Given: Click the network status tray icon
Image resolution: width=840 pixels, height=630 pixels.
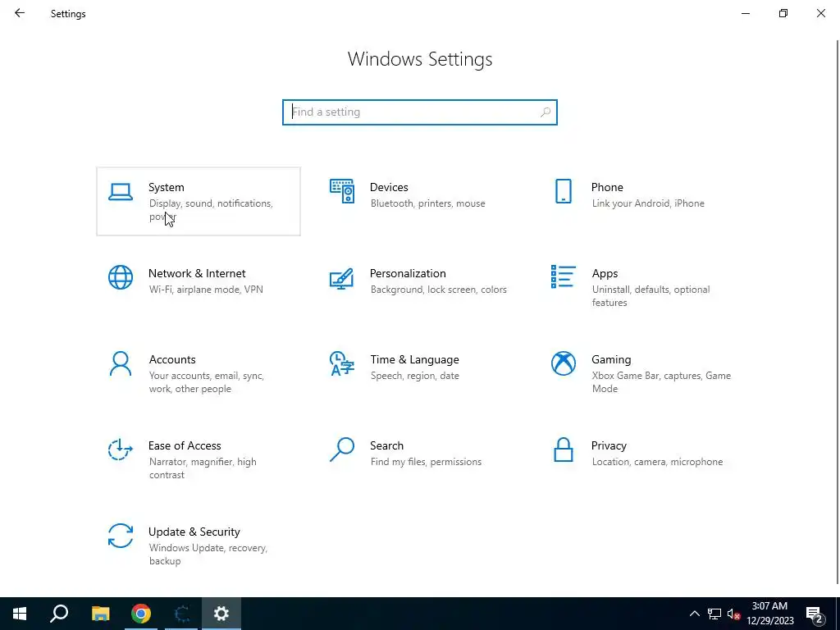Looking at the screenshot, I should pyautogui.click(x=714, y=614).
